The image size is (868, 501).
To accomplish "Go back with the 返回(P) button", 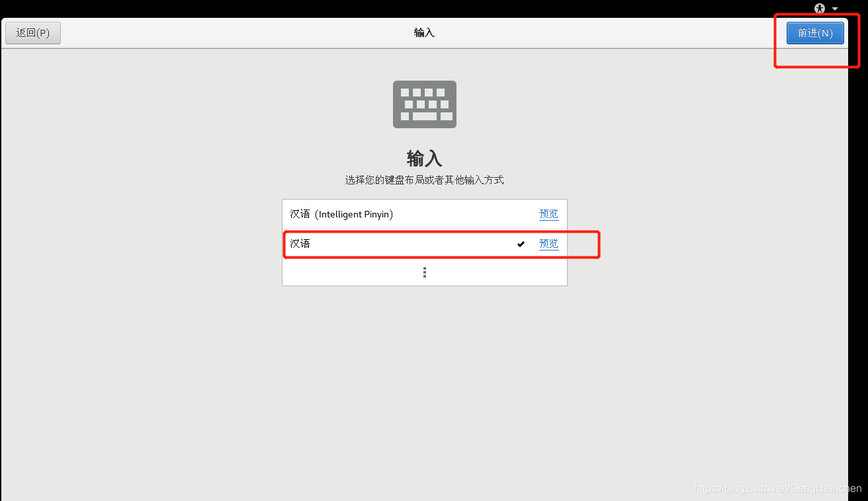I will tap(33, 33).
